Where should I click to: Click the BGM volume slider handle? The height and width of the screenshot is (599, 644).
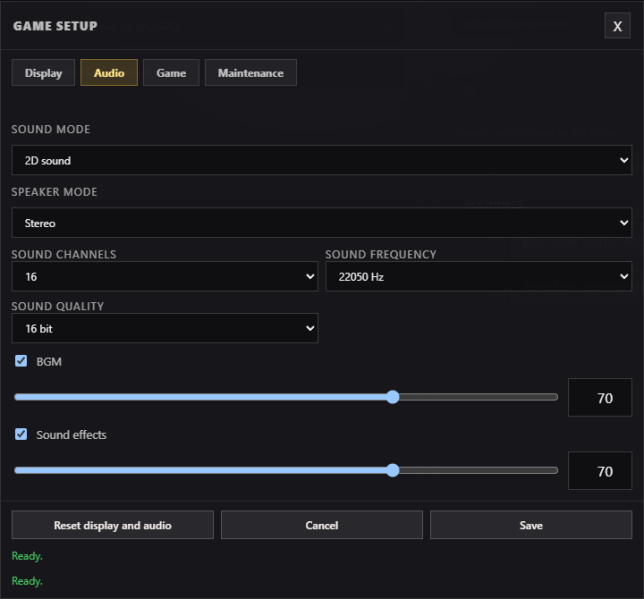[393, 397]
